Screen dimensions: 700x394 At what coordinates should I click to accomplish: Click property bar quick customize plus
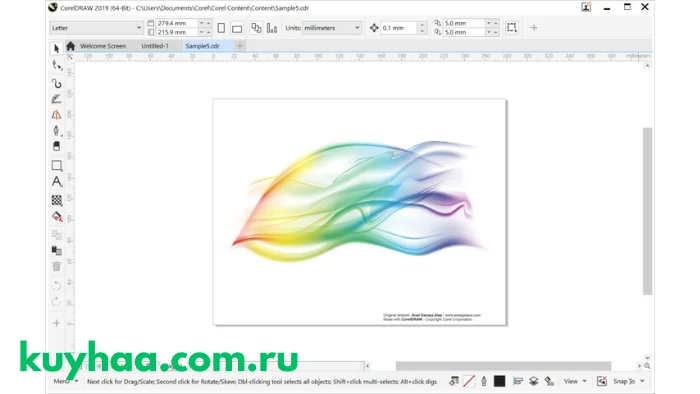click(534, 28)
